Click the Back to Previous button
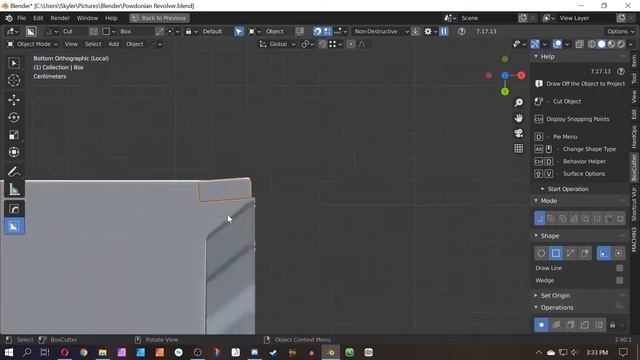This screenshot has height=360, width=640. tap(159, 18)
